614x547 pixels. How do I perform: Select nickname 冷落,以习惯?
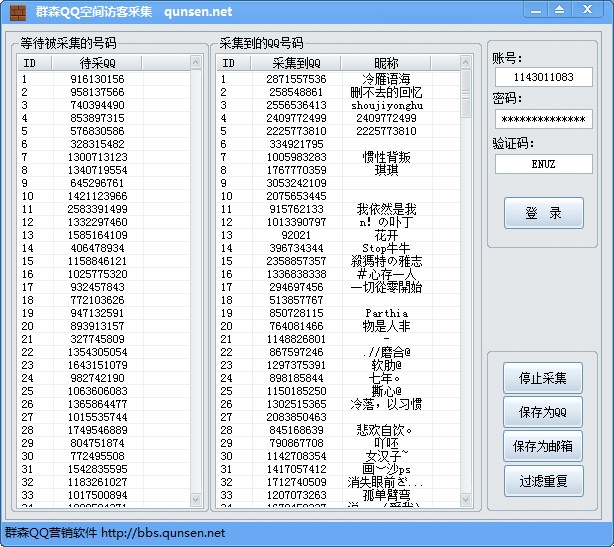click(386, 404)
